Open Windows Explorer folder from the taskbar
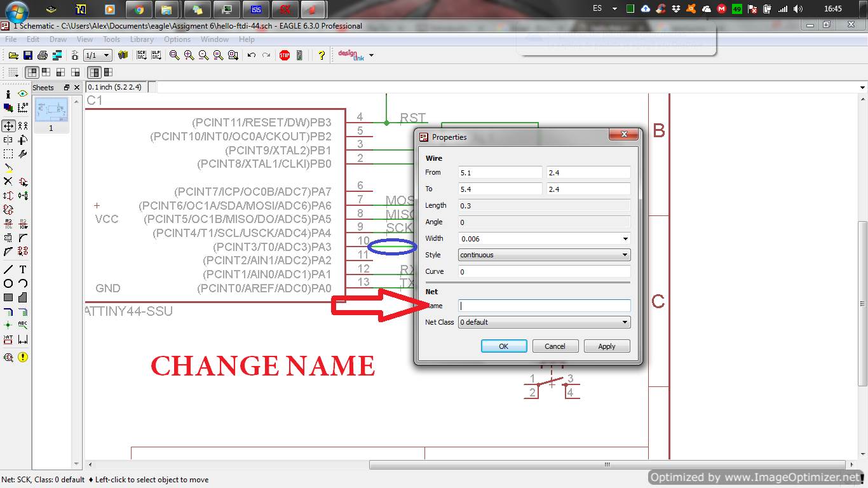 point(166,9)
